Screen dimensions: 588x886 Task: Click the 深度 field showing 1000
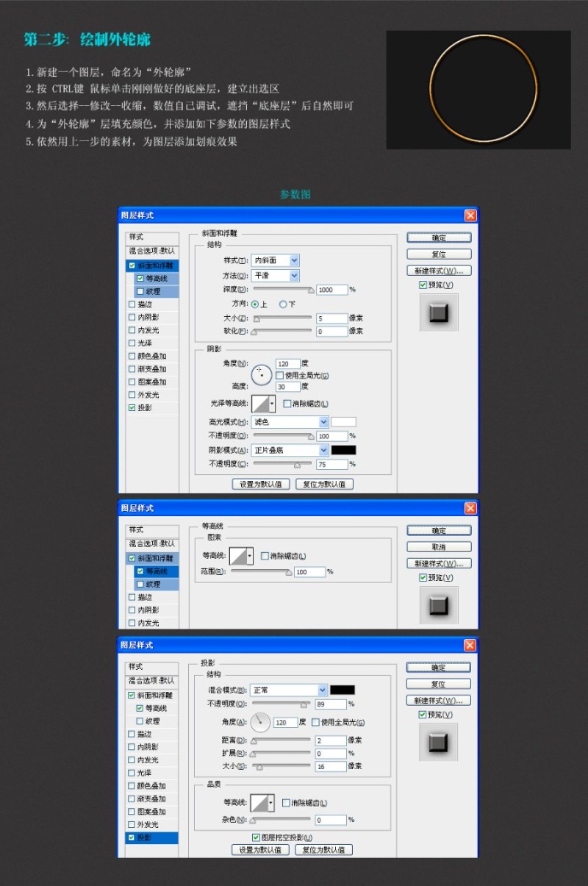click(x=332, y=290)
